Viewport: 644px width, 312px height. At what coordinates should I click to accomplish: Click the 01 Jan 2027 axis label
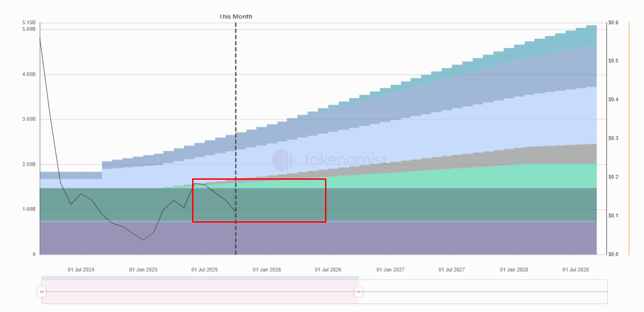click(x=391, y=270)
